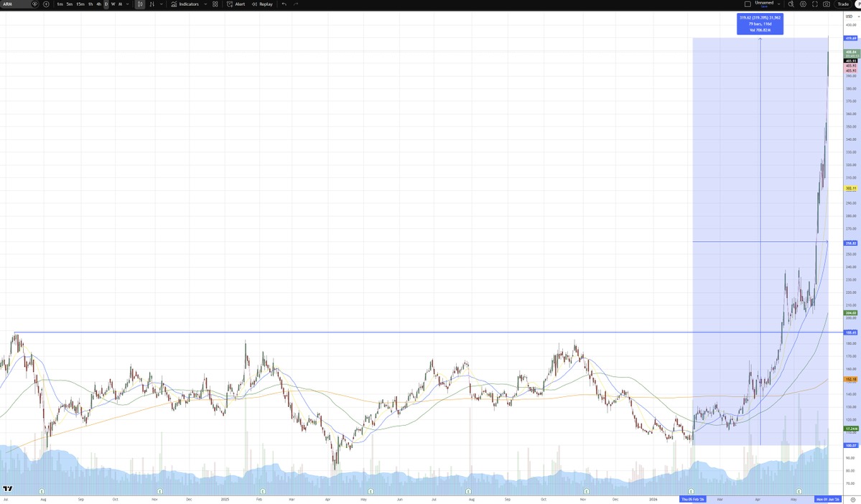Viewport: 861px width, 504px height.
Task: Select the daily D timeframe
Action: point(106,4)
